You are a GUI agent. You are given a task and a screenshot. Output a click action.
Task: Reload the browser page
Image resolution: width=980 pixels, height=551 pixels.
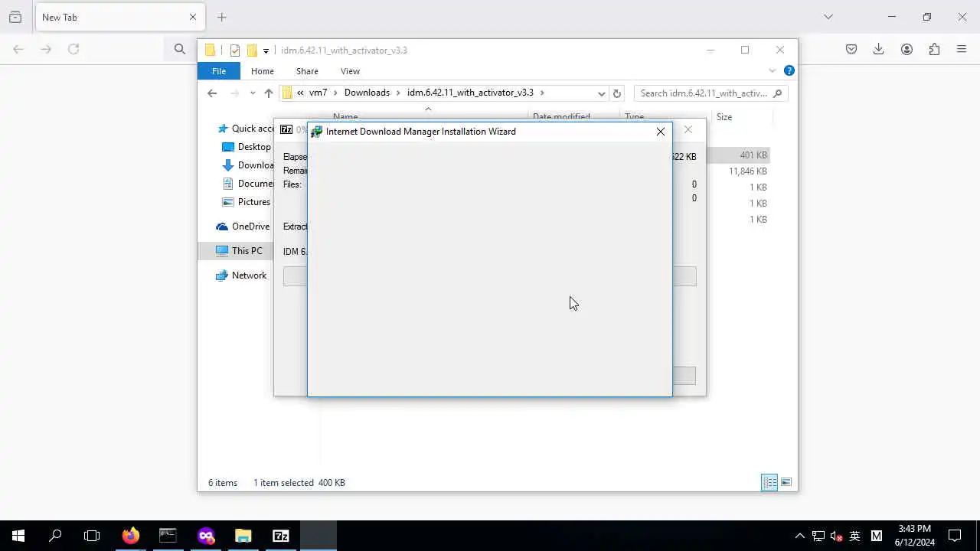73,49
